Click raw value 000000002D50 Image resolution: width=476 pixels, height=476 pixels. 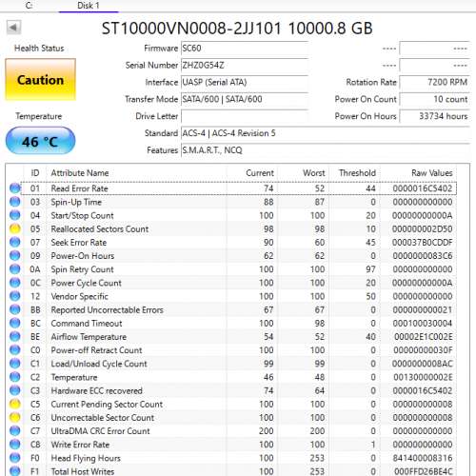pos(423,229)
